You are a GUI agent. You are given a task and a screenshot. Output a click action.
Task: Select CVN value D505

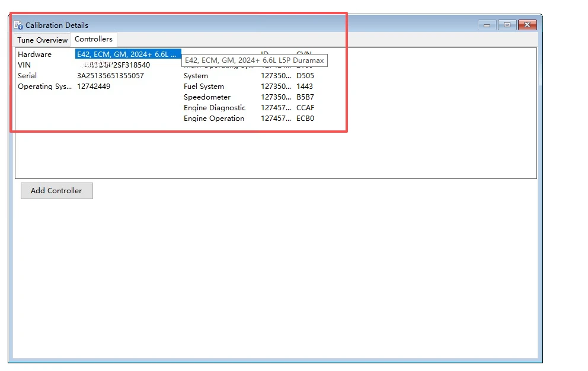pos(305,76)
